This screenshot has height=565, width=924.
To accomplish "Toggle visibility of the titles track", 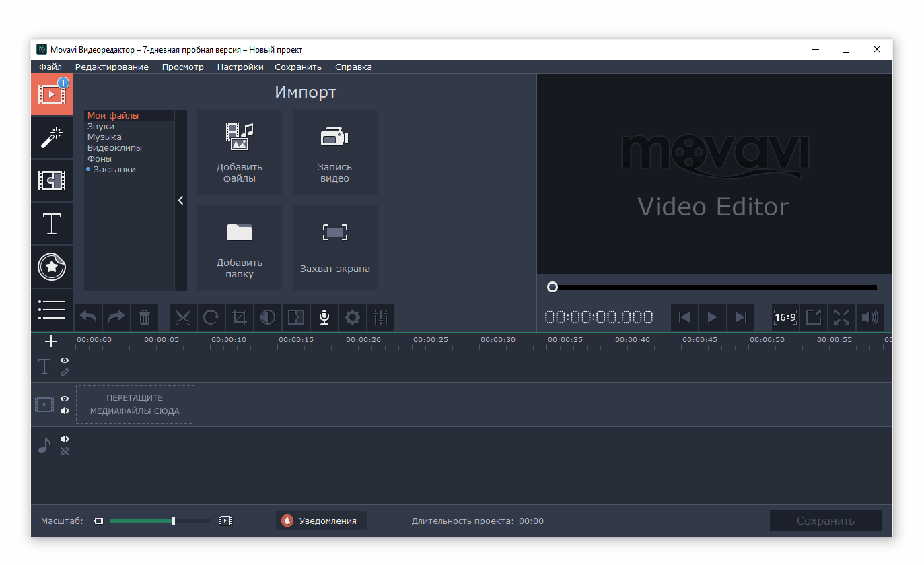I will click(x=65, y=360).
